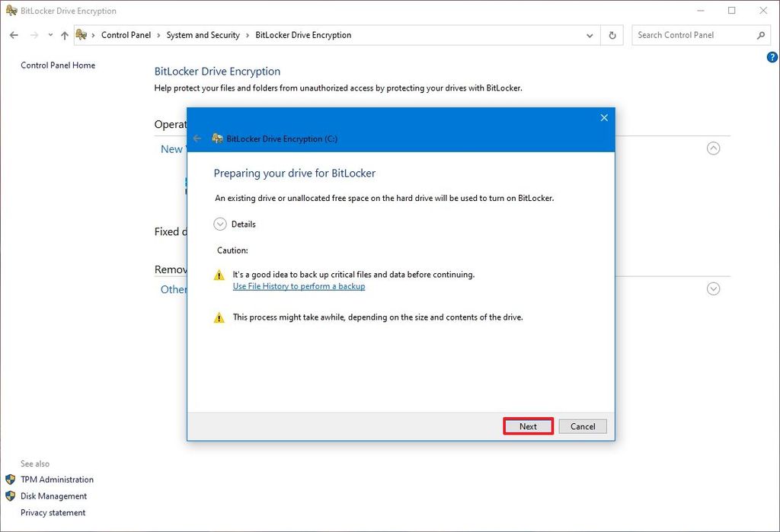The height and width of the screenshot is (532, 780).
Task: Open help via the blue question mark
Action: [x=772, y=56]
